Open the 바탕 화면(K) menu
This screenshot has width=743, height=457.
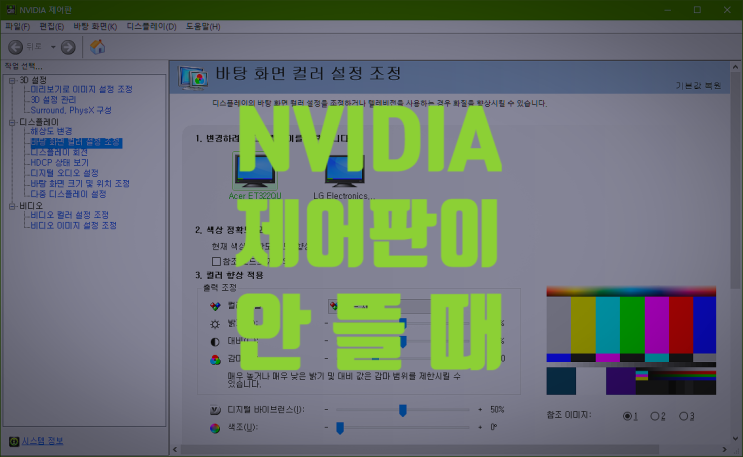95,27
